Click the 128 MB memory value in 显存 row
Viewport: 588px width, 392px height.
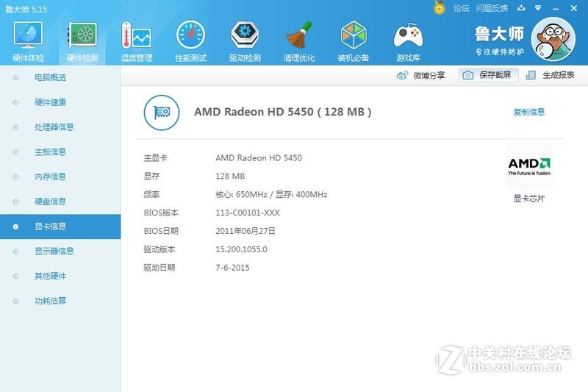[x=230, y=177]
